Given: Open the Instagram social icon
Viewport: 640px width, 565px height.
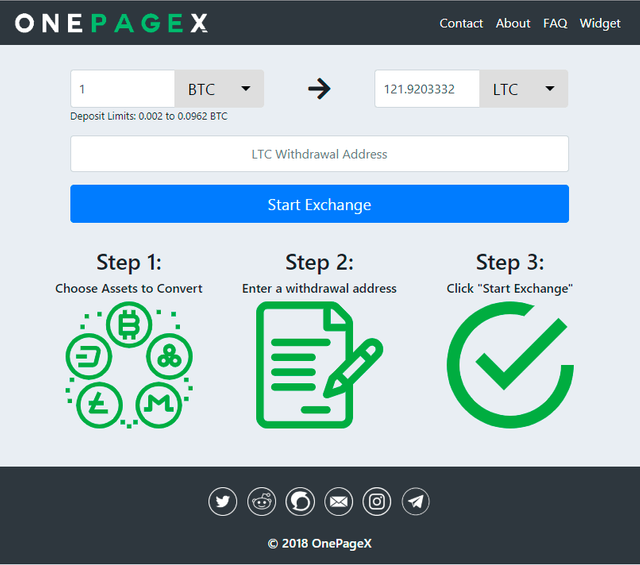Looking at the screenshot, I should point(377,501).
